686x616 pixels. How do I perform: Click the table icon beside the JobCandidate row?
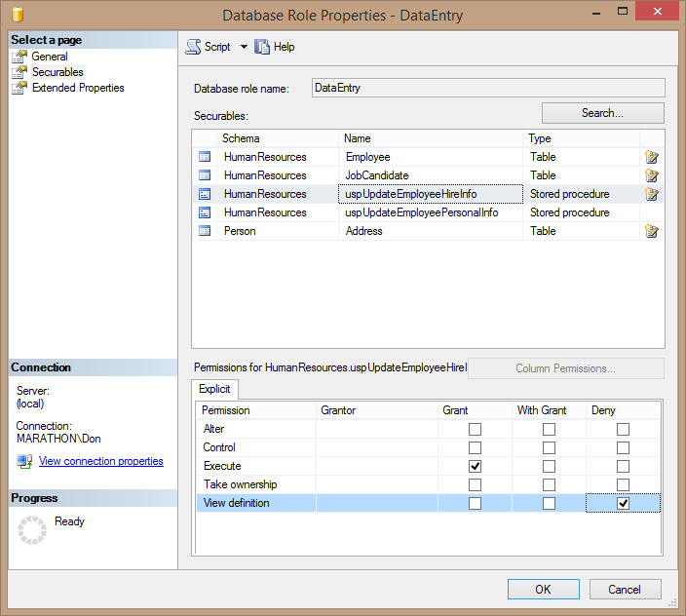coord(205,175)
